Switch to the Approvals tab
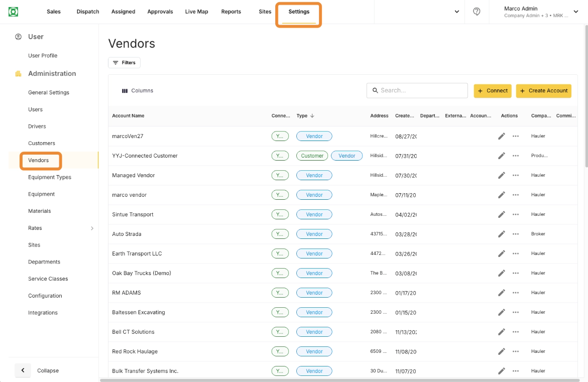This screenshot has height=382, width=588. (160, 12)
